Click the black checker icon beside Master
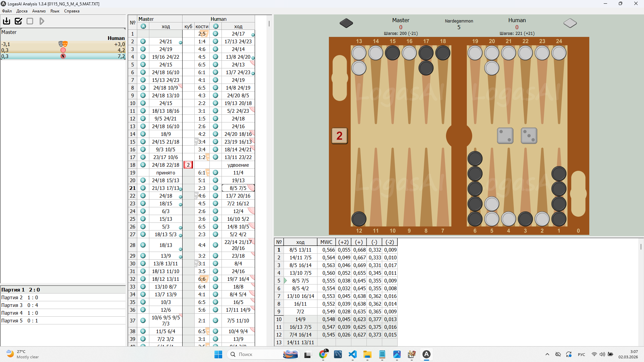The image size is (644, 362). pos(346,23)
